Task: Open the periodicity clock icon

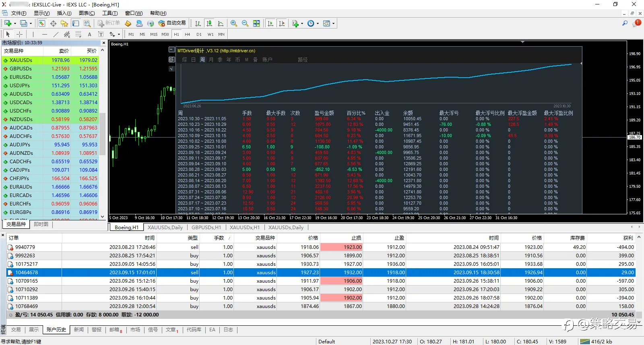Action: coord(311,23)
